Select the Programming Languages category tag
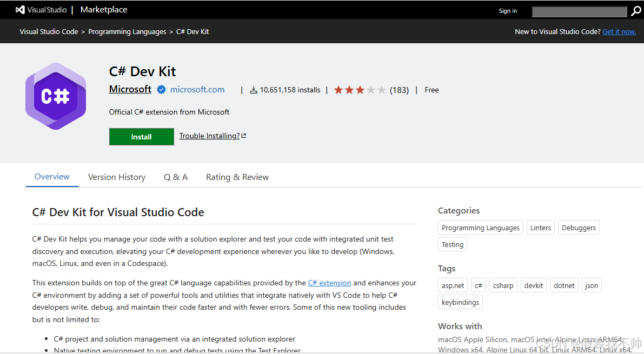Screen dimensions: 644x354 [481, 228]
